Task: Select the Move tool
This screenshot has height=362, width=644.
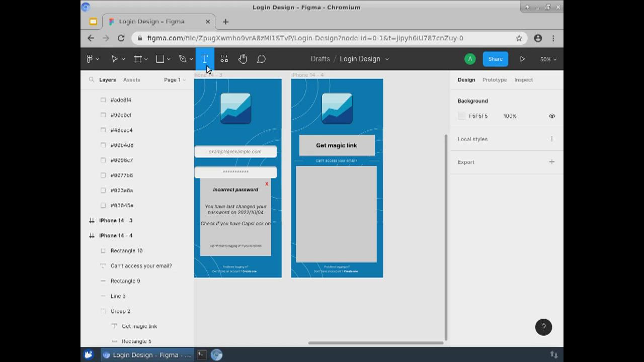Action: (x=114, y=59)
